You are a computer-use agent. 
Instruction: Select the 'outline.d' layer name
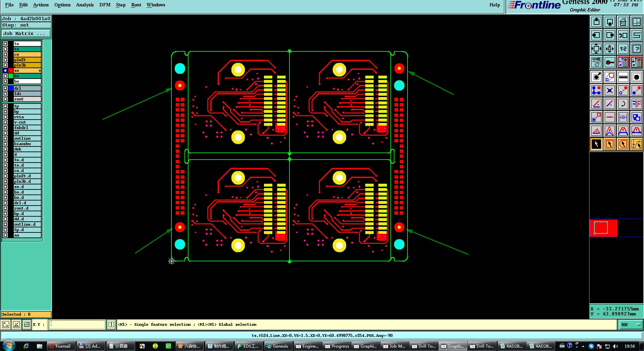[x=27, y=224]
